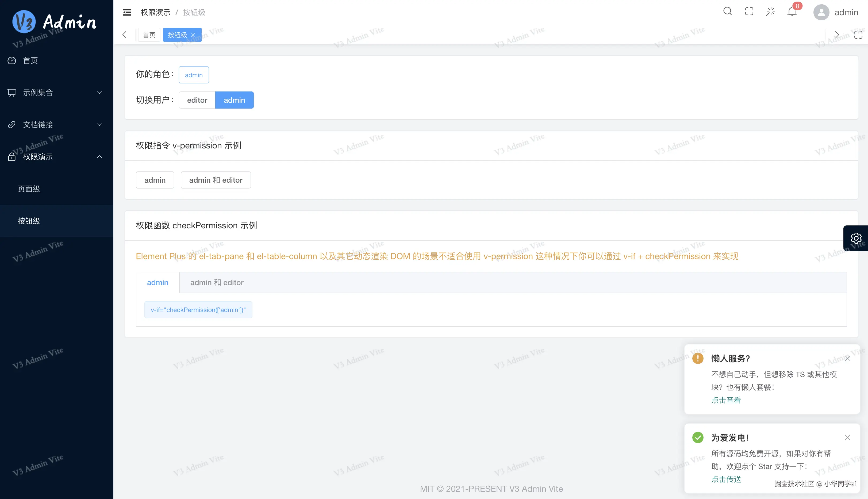Open the theme switcher sparkle icon

(770, 12)
